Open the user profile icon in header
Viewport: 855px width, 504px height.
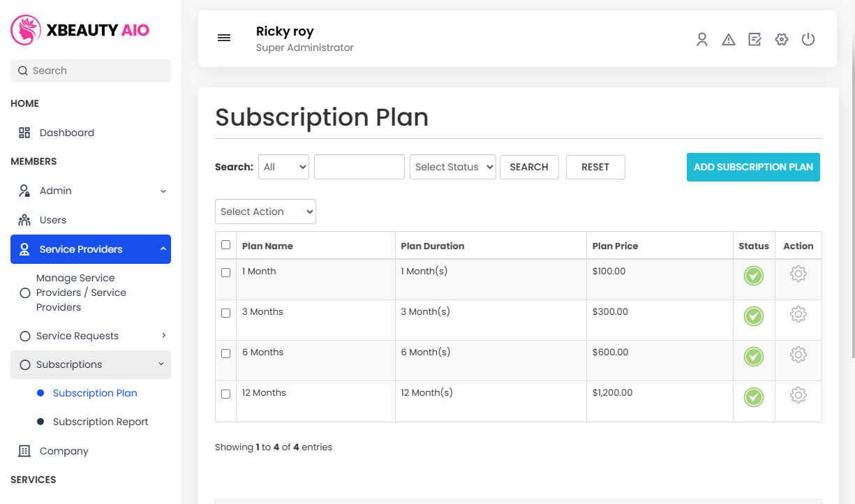click(x=701, y=40)
